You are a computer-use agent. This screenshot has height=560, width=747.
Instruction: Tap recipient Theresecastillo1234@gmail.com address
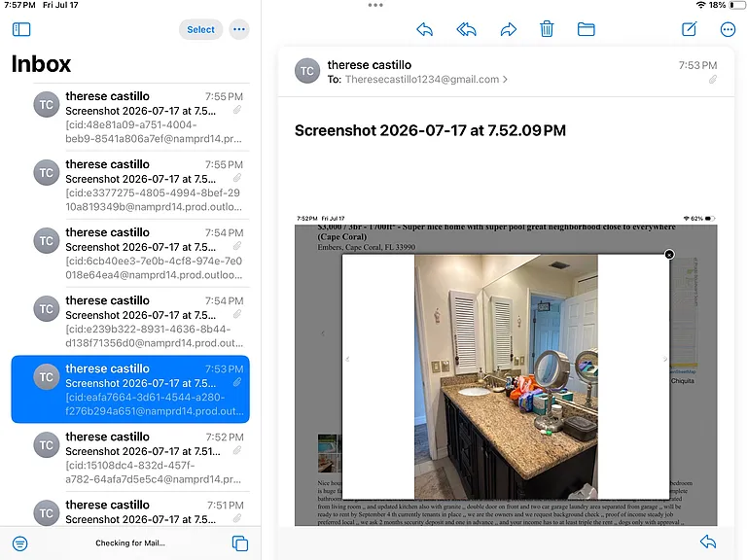point(421,80)
